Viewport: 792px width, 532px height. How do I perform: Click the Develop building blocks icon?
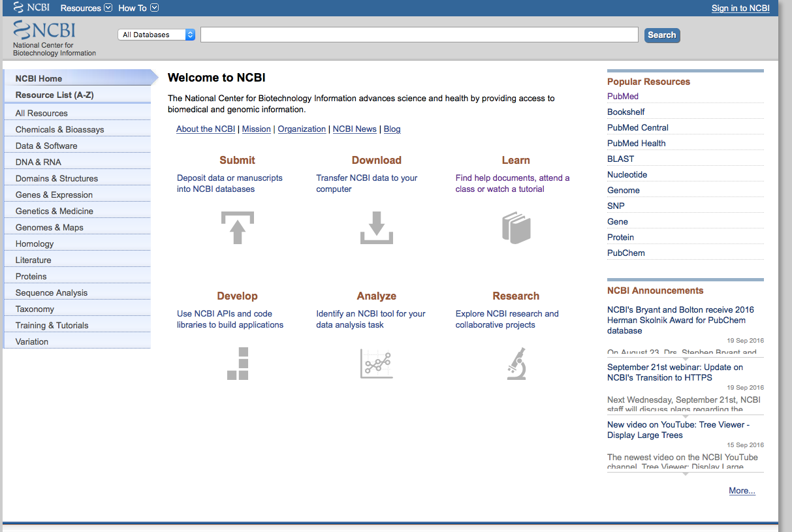[x=238, y=364]
